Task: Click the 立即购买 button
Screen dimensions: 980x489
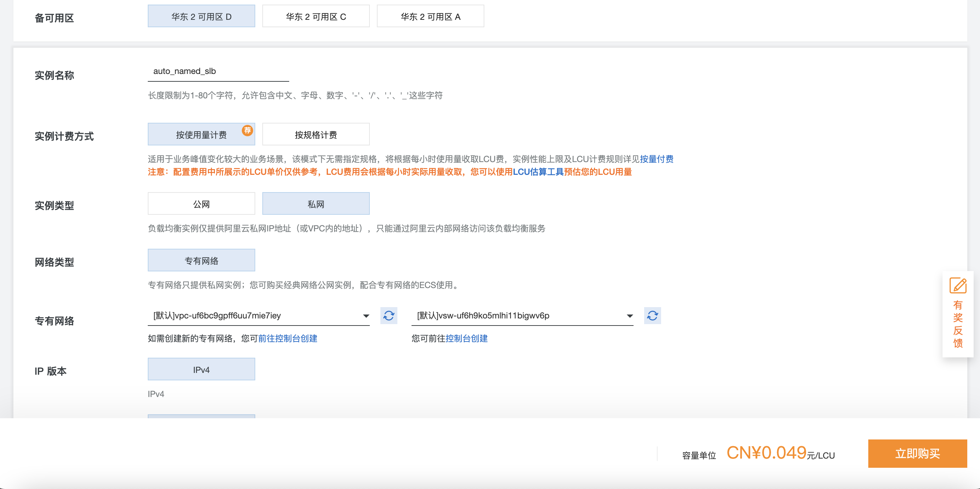Action: tap(917, 453)
